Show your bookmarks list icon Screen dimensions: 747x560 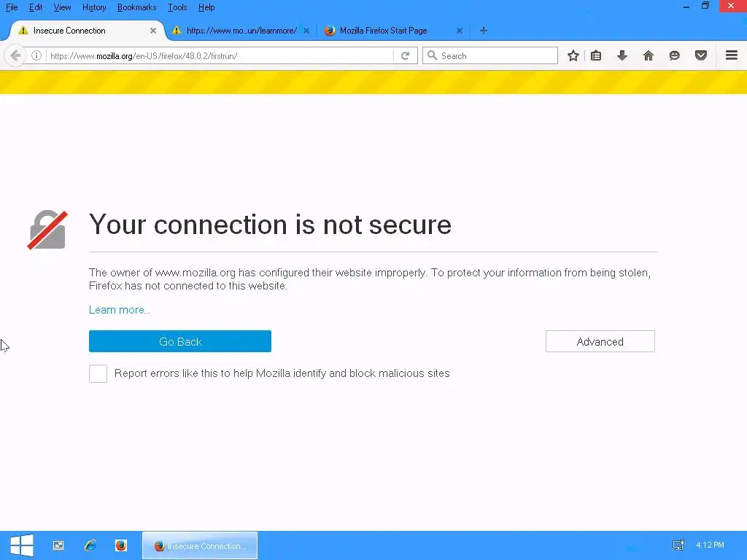click(x=596, y=55)
